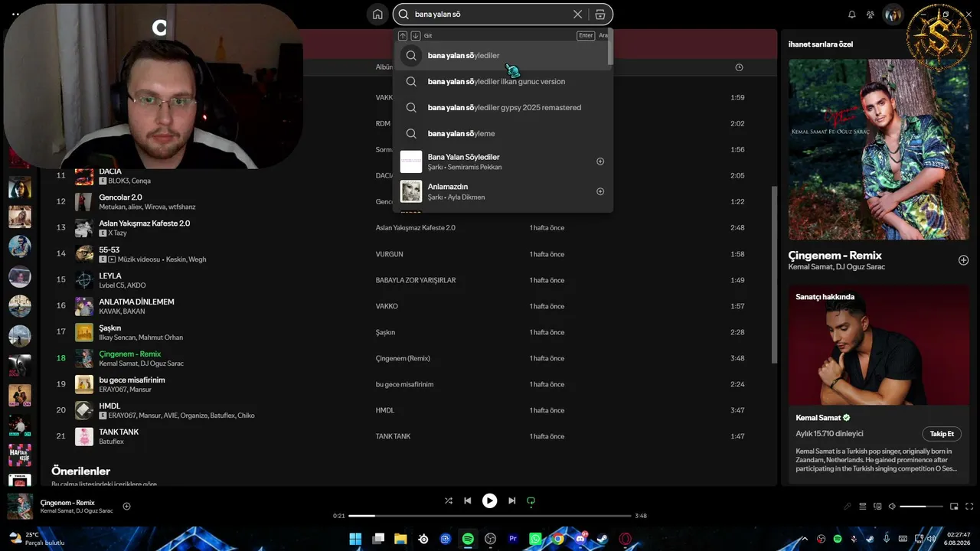Open Steam from taskbar
The width and height of the screenshot is (980, 551).
pyautogui.click(x=603, y=539)
